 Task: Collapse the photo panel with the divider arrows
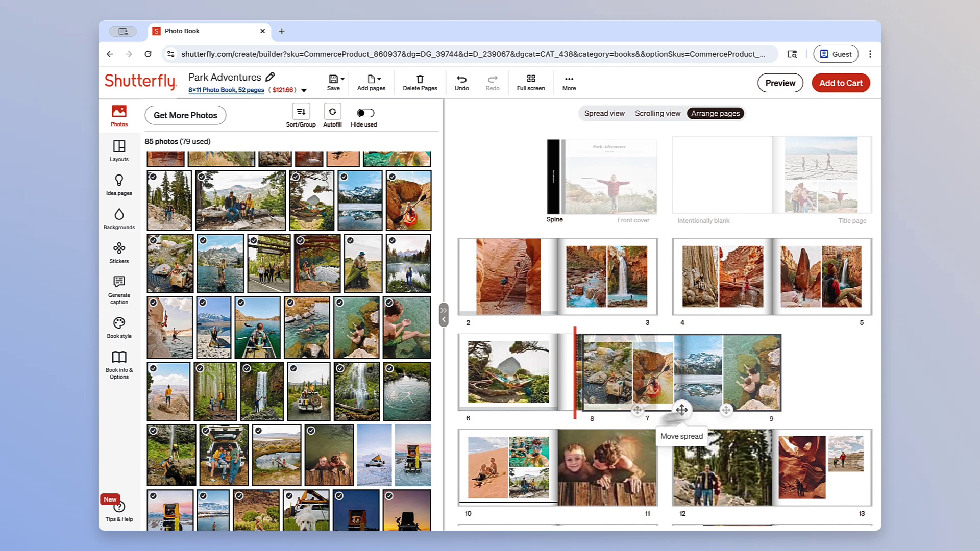444,314
